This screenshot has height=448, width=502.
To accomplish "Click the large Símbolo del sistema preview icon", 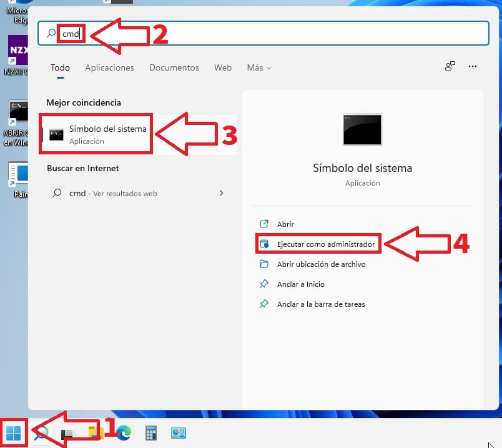I will pos(362,130).
